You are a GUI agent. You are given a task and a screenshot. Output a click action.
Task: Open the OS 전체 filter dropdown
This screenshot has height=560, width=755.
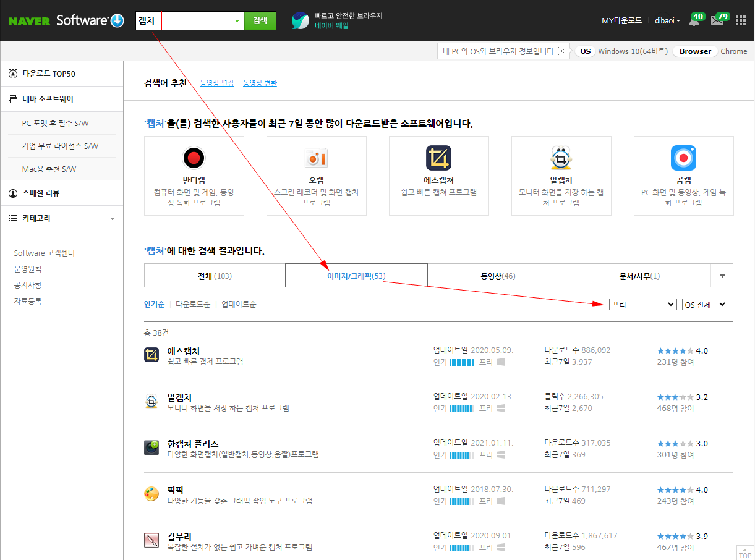coord(705,305)
